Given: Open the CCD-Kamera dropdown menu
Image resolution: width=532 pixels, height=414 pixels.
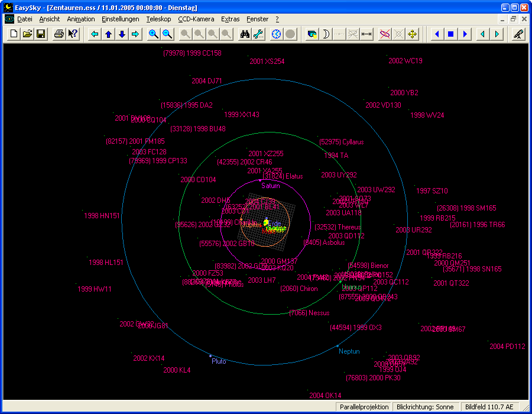Looking at the screenshot, I should pyautogui.click(x=196, y=19).
